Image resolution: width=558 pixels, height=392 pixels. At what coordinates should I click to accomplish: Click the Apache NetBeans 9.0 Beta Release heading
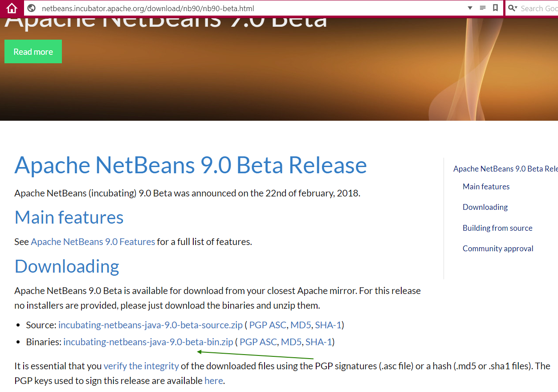pyautogui.click(x=191, y=165)
